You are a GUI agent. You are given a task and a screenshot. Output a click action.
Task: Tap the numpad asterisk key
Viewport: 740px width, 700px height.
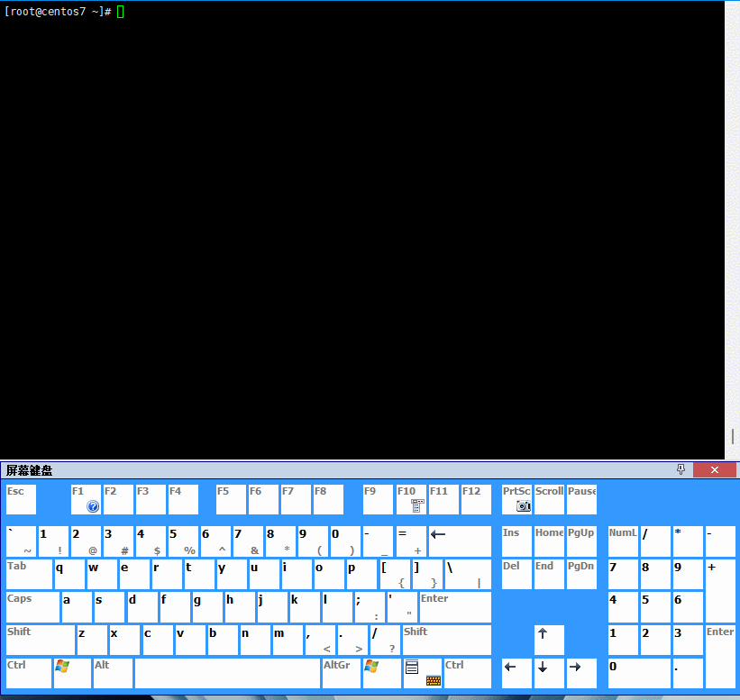point(688,541)
